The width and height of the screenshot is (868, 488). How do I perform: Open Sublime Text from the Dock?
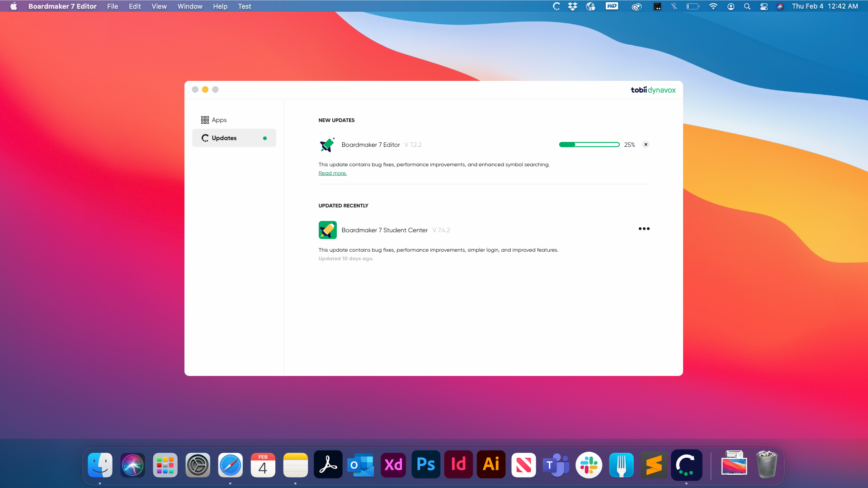pos(654,465)
